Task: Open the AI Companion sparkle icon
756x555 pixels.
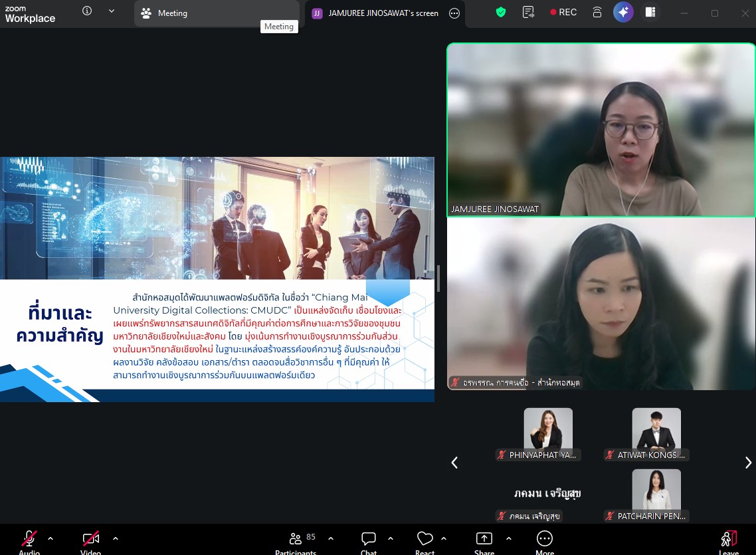Action: pyautogui.click(x=623, y=13)
